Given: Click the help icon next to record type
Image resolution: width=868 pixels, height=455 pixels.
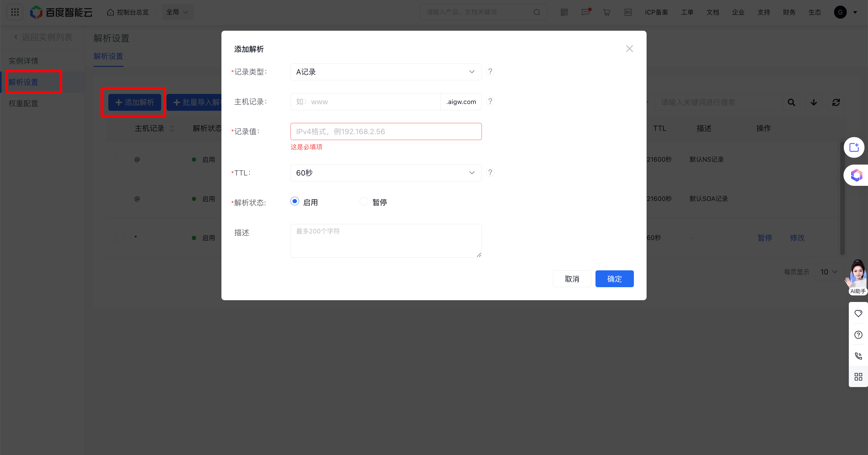Looking at the screenshot, I should point(490,71).
